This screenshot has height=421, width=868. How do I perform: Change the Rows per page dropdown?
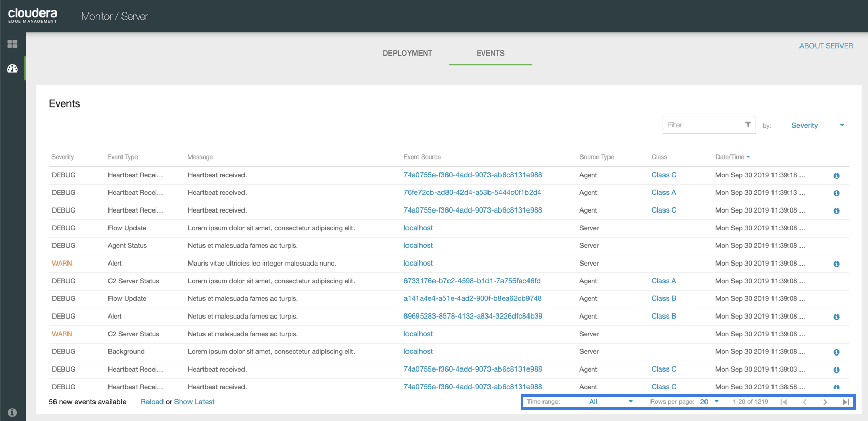coord(709,402)
